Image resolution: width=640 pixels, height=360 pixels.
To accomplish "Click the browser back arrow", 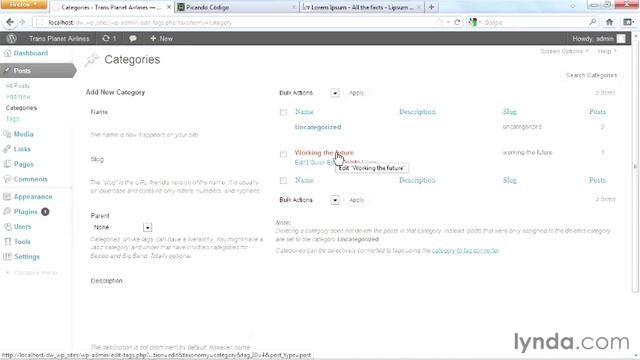I will click(10, 22).
